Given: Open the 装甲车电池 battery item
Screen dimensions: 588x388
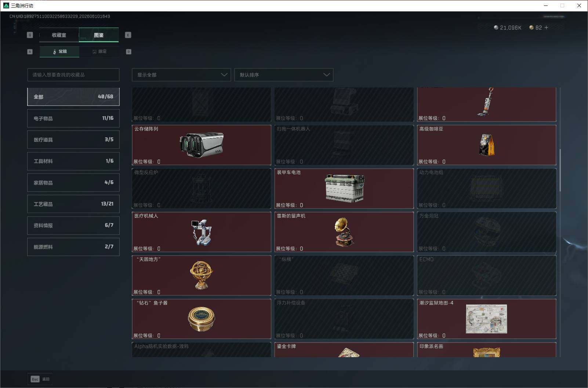Looking at the screenshot, I should click(344, 188).
